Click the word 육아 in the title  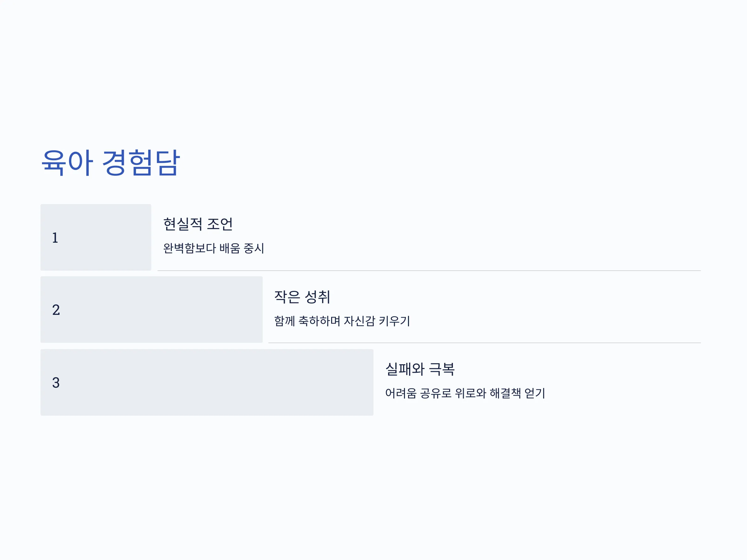pyautogui.click(x=67, y=163)
